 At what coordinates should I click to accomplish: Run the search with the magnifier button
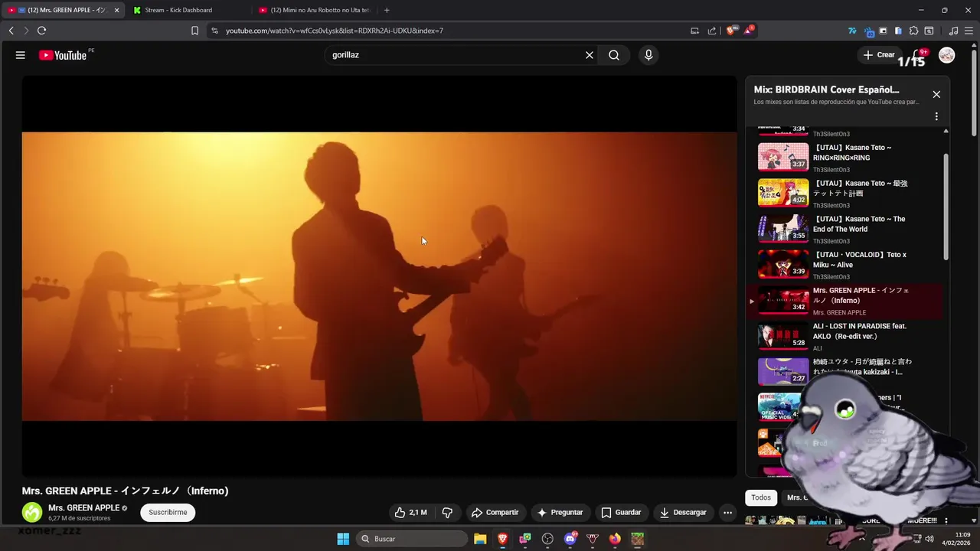(614, 55)
